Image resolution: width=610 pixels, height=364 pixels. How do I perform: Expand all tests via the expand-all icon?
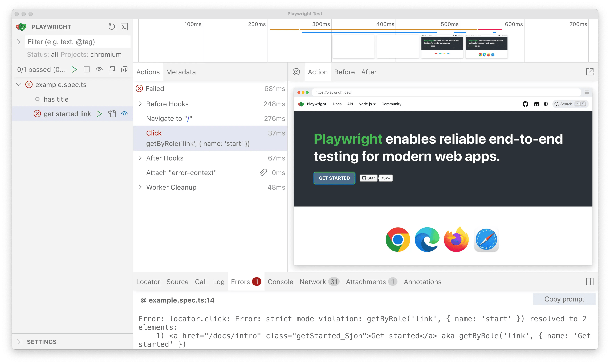click(124, 69)
